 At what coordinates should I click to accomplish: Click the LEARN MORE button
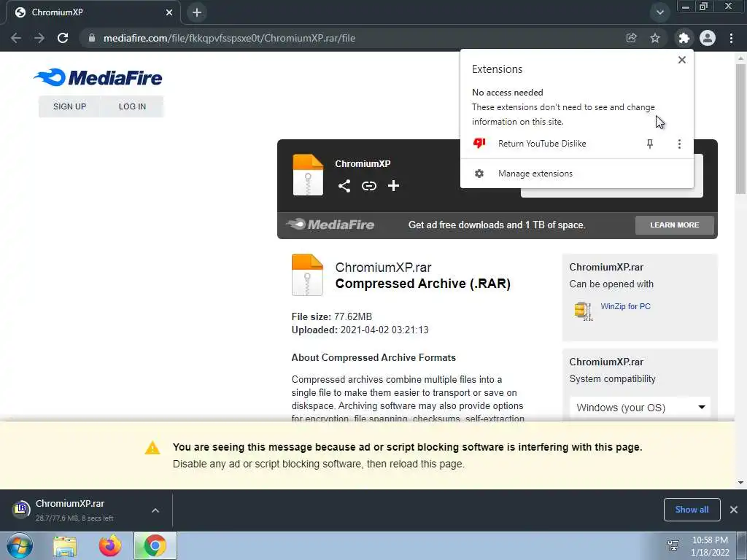coord(675,225)
